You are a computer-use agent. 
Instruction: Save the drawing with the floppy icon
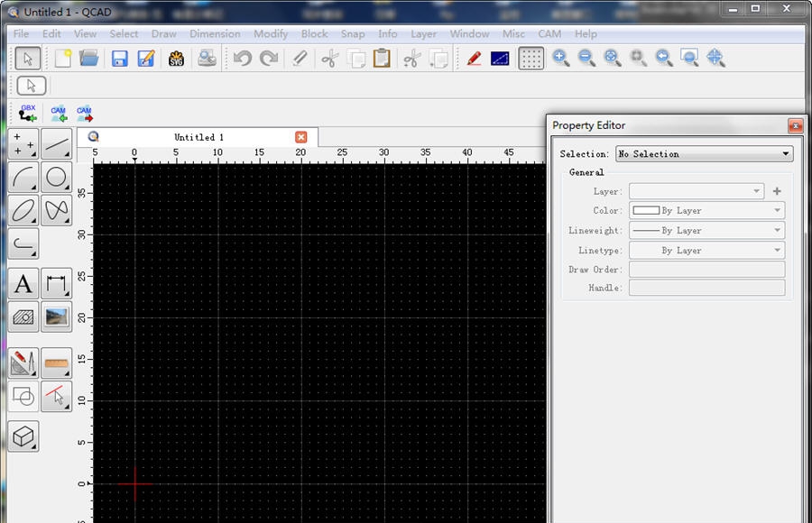[119, 59]
